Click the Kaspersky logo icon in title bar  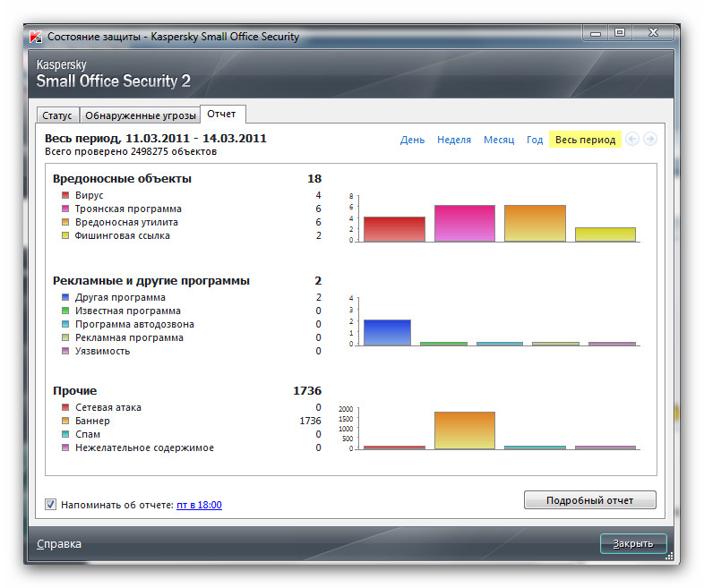click(x=35, y=37)
